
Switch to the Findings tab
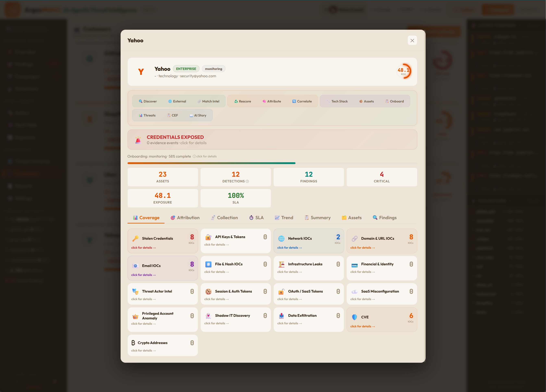(385, 218)
